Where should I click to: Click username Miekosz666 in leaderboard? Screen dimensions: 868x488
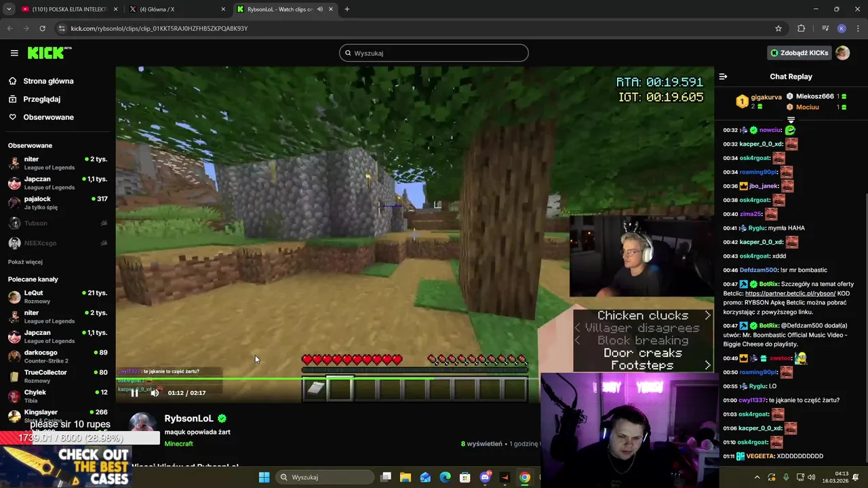point(814,96)
